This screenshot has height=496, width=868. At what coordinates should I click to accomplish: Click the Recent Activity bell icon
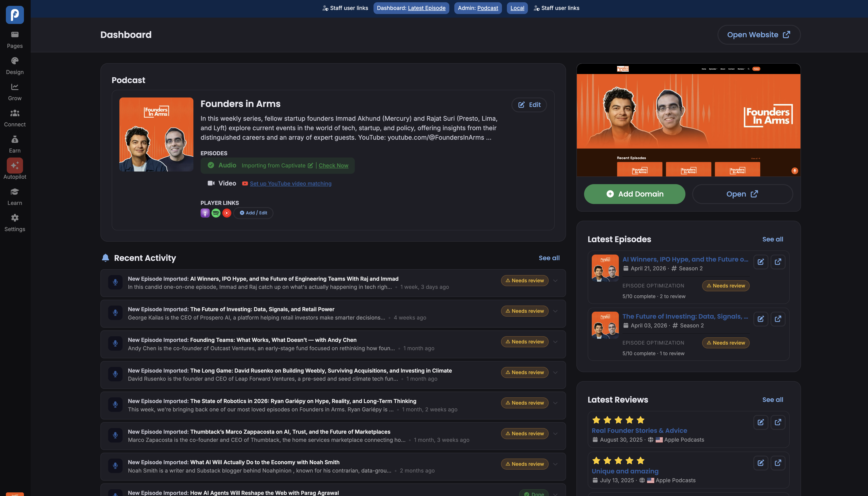pyautogui.click(x=106, y=258)
